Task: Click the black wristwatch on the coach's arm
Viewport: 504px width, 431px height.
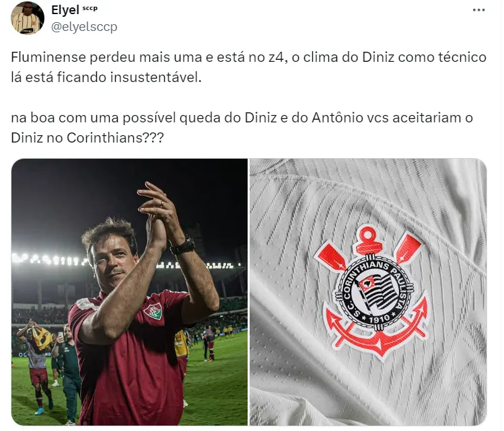Action: (x=183, y=245)
